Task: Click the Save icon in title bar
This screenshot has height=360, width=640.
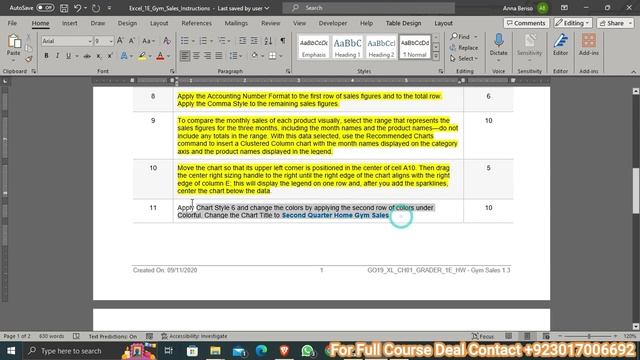Action: 64,8
